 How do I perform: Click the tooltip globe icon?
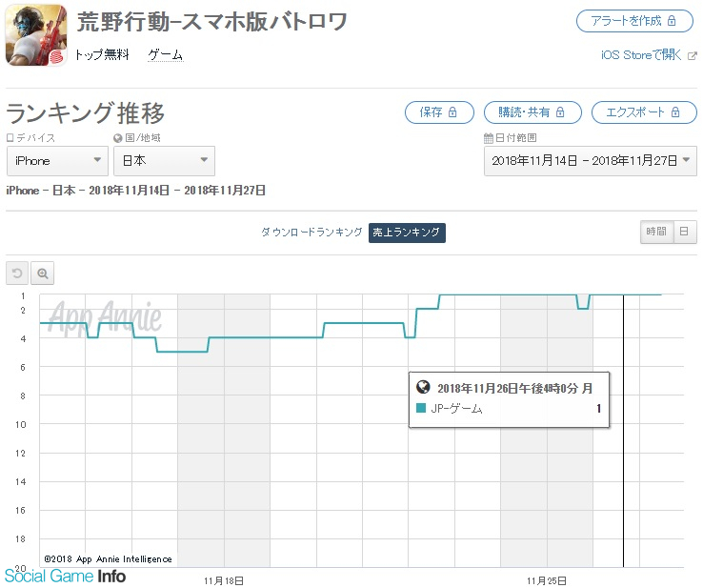click(x=423, y=387)
